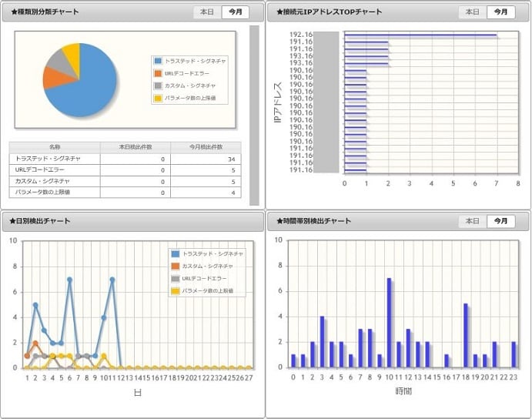Click orange カスタム・シグネチャ daily chart legend marker
532x419 pixels.
175,266
